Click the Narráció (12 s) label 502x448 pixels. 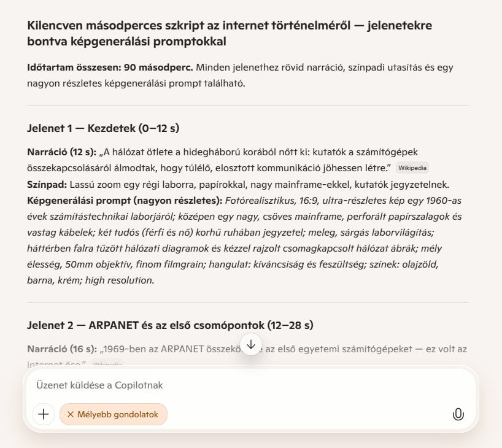point(61,152)
